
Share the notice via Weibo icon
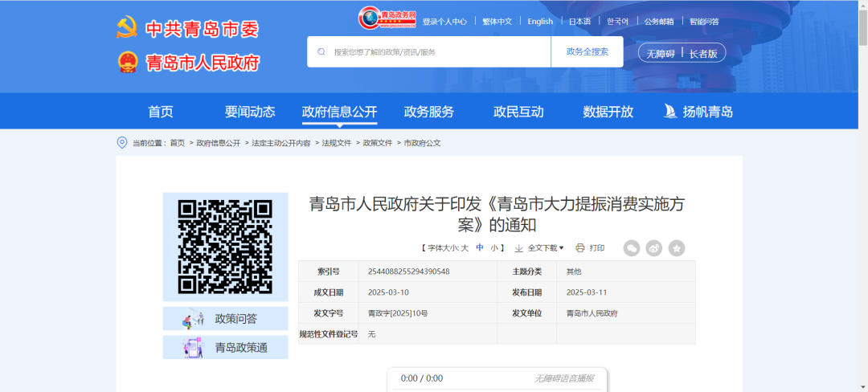654,248
